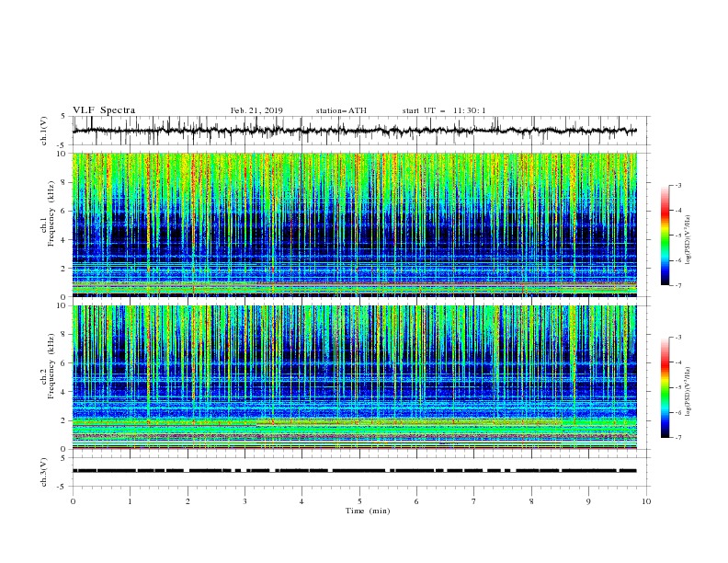Select the "start UT = 11:30:1" text
This screenshot has height=563, width=728.
(x=444, y=110)
